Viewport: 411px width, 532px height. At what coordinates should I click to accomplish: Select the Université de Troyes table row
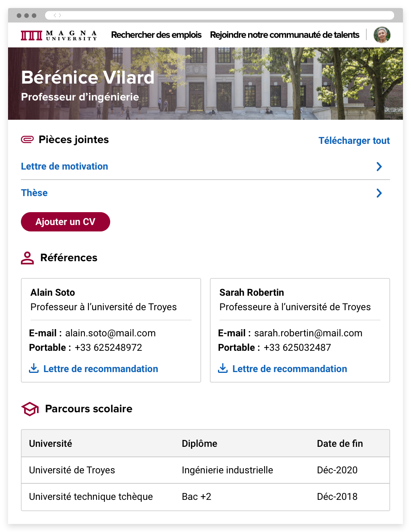coord(205,470)
